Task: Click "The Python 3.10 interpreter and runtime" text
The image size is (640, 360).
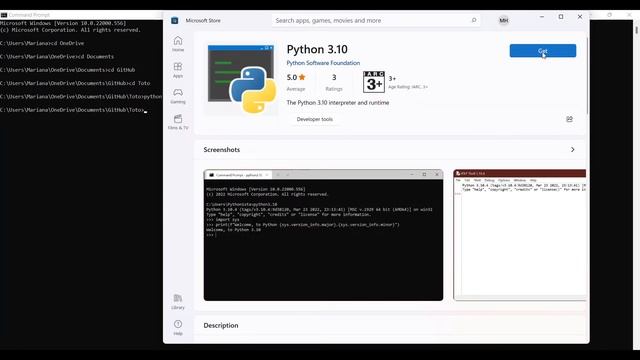Action: point(338,103)
